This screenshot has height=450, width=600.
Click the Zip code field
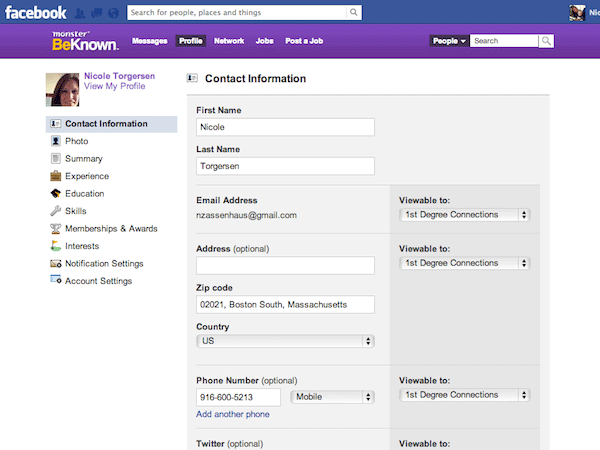tap(285, 305)
